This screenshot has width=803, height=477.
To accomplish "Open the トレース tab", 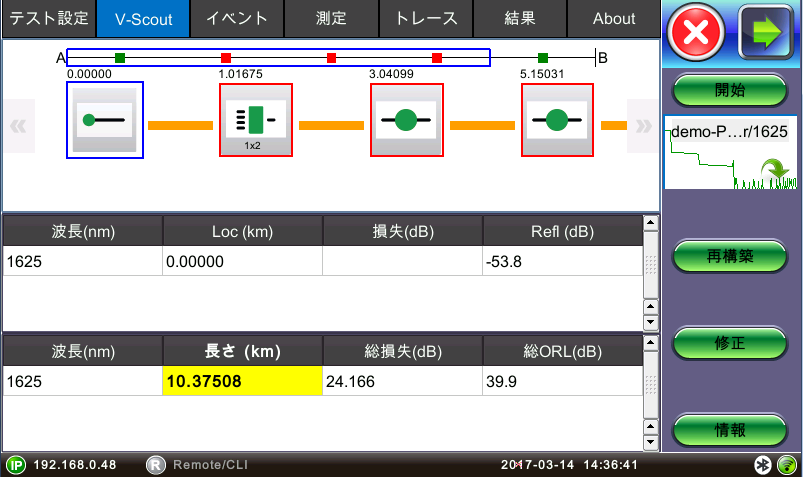I will (x=426, y=18).
